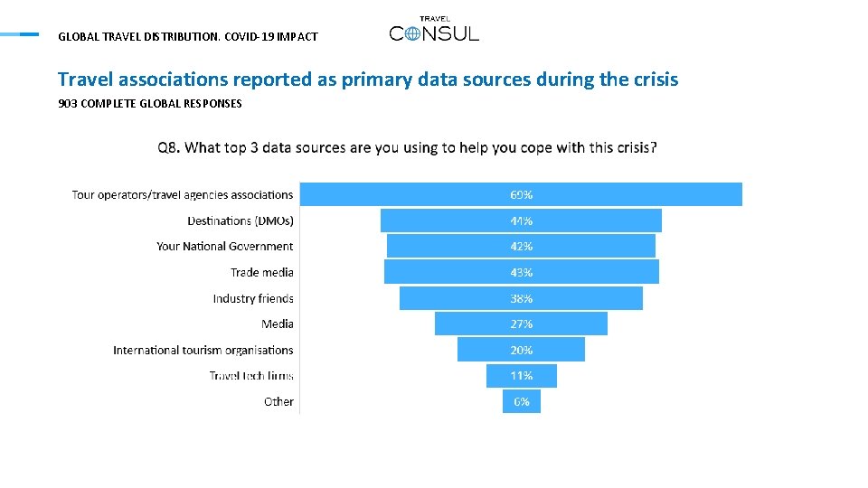Click the blue slide title heading
868x488 pixels.
click(x=368, y=80)
